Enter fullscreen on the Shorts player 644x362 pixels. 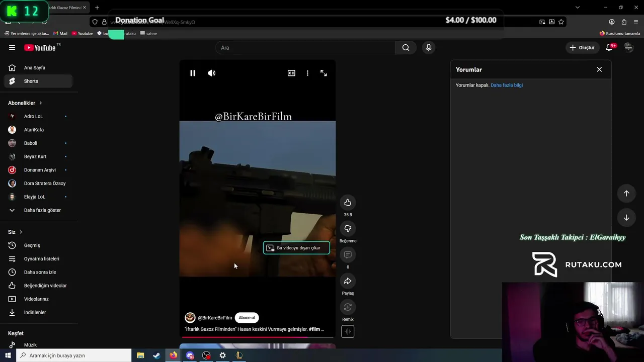tap(324, 73)
